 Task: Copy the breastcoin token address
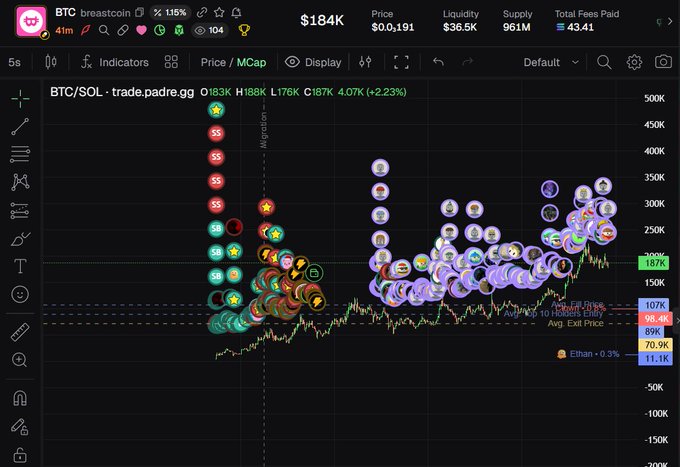[139, 13]
